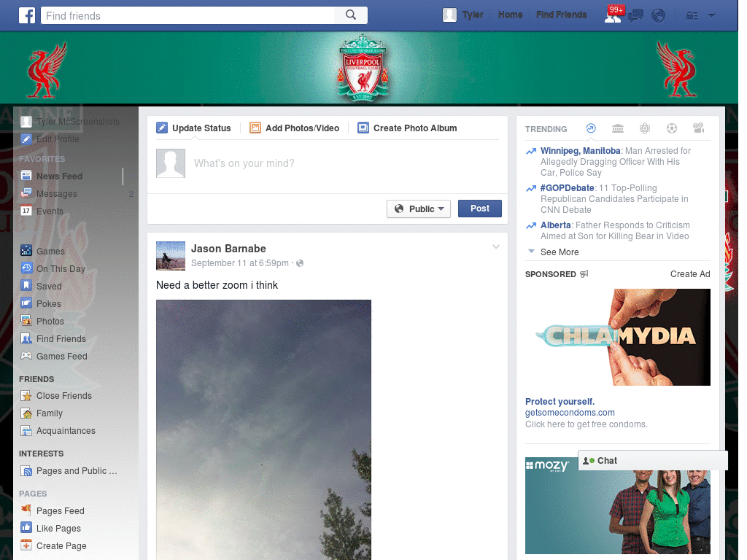The image size is (747, 560).
Task: Visit getsomecondoms.com sponsored link
Action: click(570, 413)
